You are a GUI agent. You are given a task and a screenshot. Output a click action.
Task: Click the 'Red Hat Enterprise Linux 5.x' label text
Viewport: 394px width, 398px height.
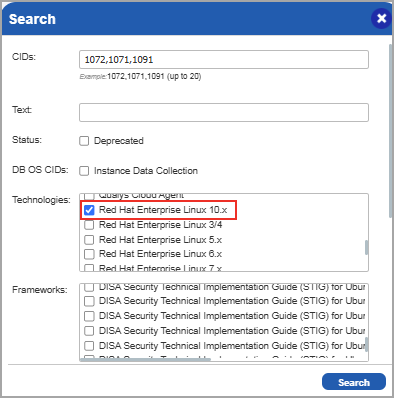160,240
